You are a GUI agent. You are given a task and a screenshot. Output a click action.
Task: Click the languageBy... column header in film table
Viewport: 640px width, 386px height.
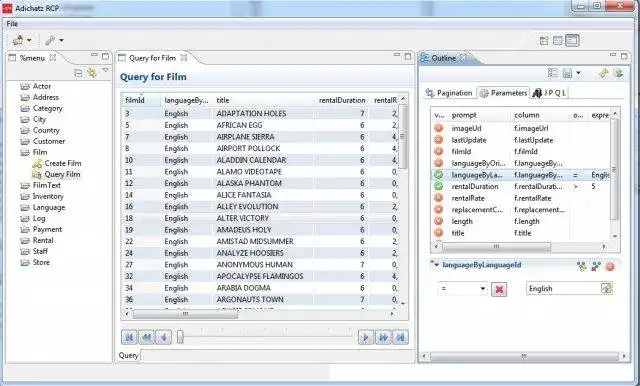click(186, 100)
